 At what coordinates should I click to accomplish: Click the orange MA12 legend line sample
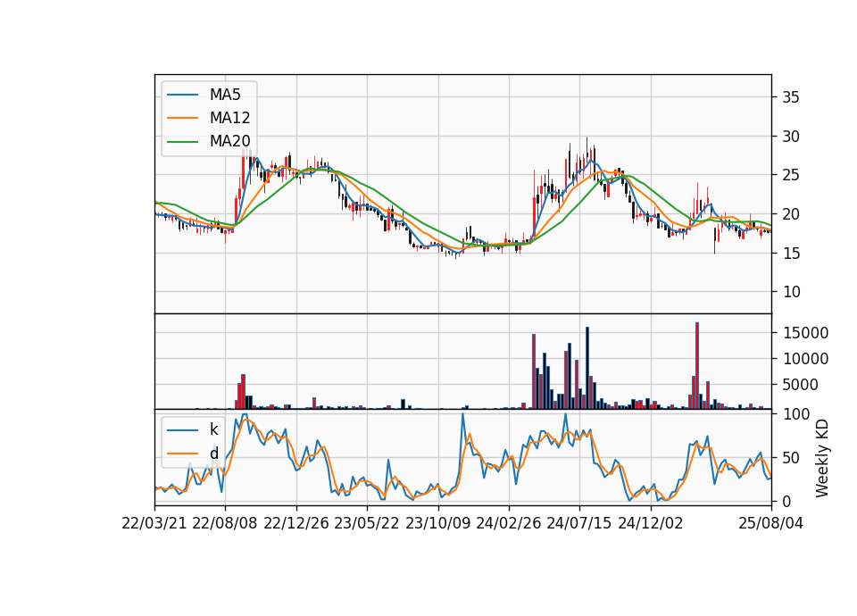[182, 118]
